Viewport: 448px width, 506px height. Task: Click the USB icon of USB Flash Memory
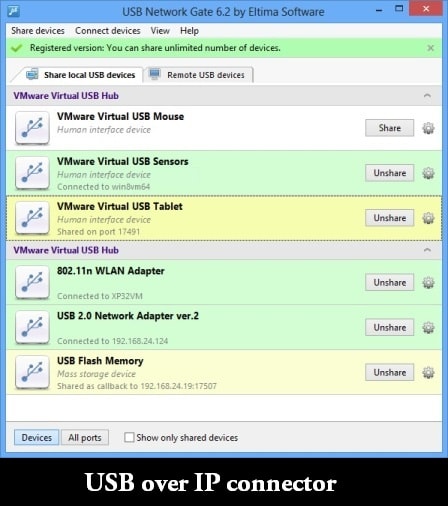click(x=32, y=372)
